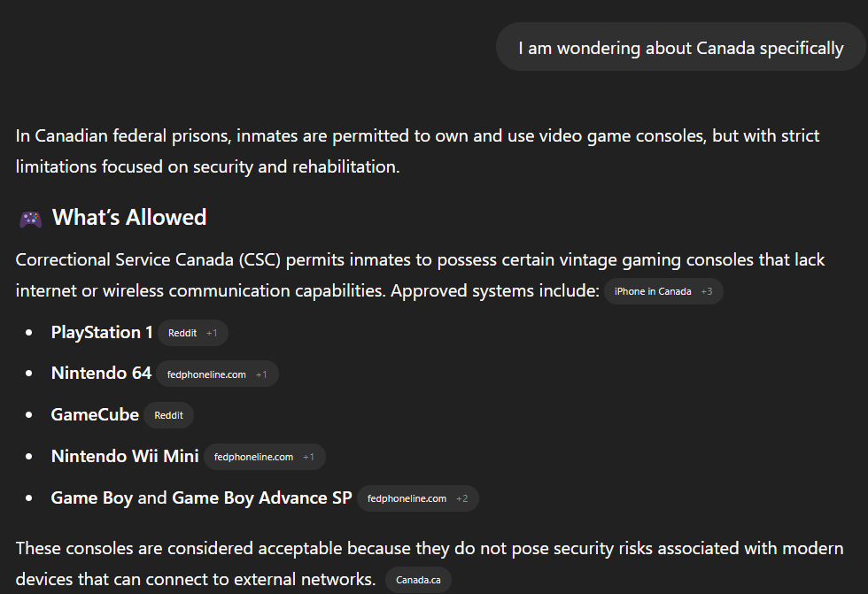Click the Nintendo Wii Mini text
Screen dimensions: 868x594
125,456
